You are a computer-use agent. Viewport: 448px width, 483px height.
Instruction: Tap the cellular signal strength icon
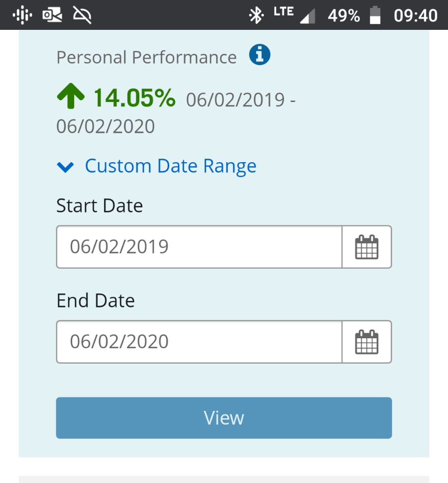(308, 16)
